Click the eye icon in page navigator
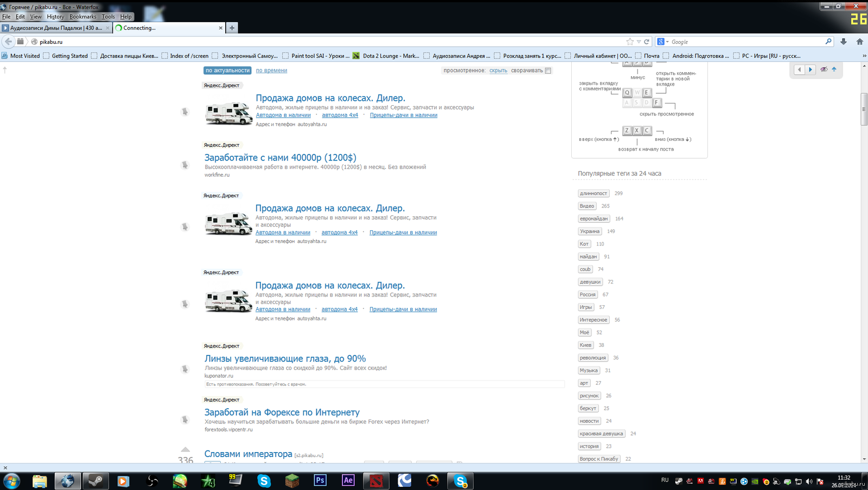This screenshot has width=868, height=490. (824, 69)
